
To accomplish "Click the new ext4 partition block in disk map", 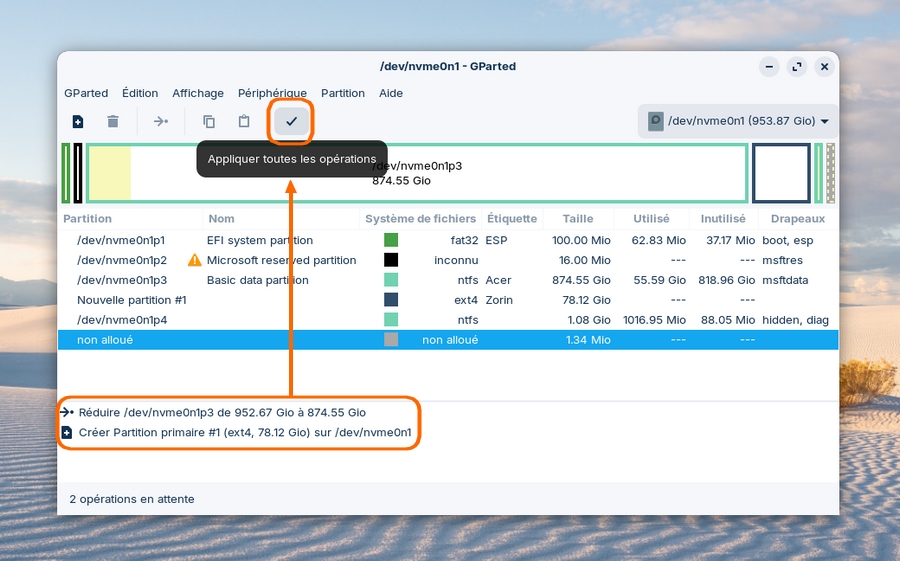I will click(x=780, y=173).
